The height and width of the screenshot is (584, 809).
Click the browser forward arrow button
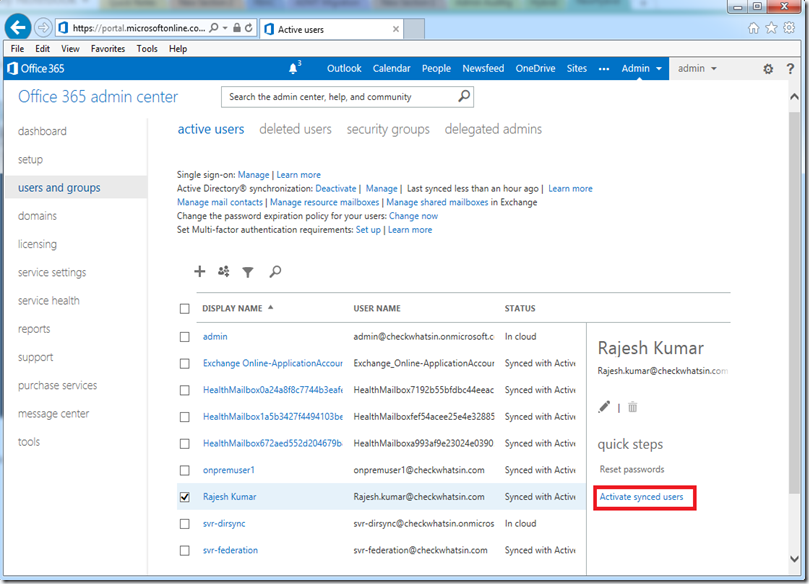(43, 28)
